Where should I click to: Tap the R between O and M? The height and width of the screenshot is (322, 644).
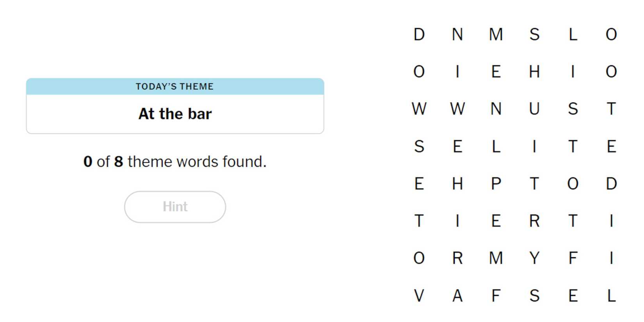pyautogui.click(x=457, y=258)
